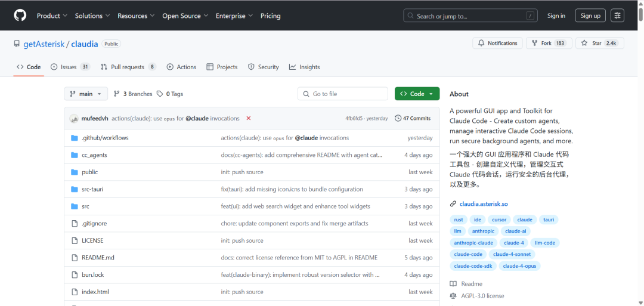Click mufeedvh's avatar thumbnail

(x=74, y=118)
